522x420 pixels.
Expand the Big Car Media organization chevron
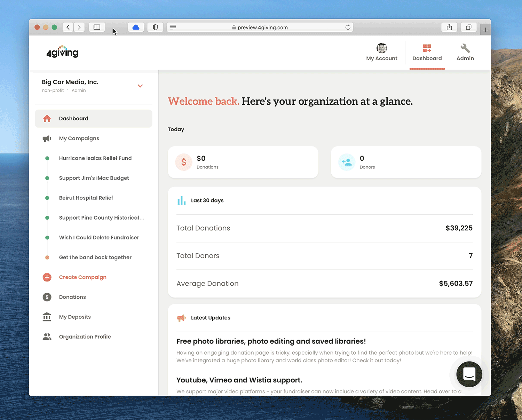pos(140,86)
